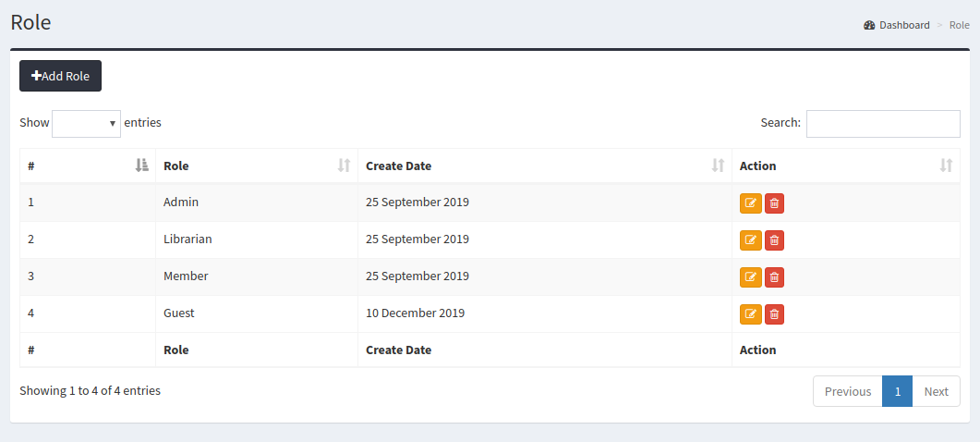Edit the Member role

[x=751, y=277]
